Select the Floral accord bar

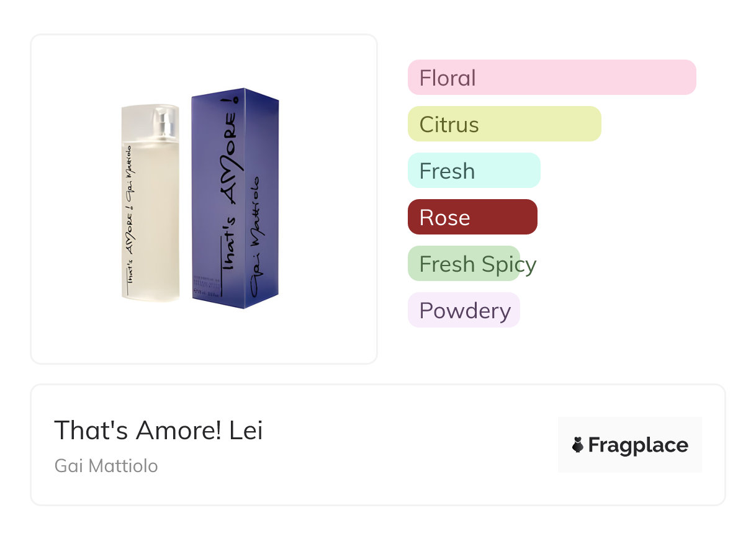pyautogui.click(x=551, y=78)
